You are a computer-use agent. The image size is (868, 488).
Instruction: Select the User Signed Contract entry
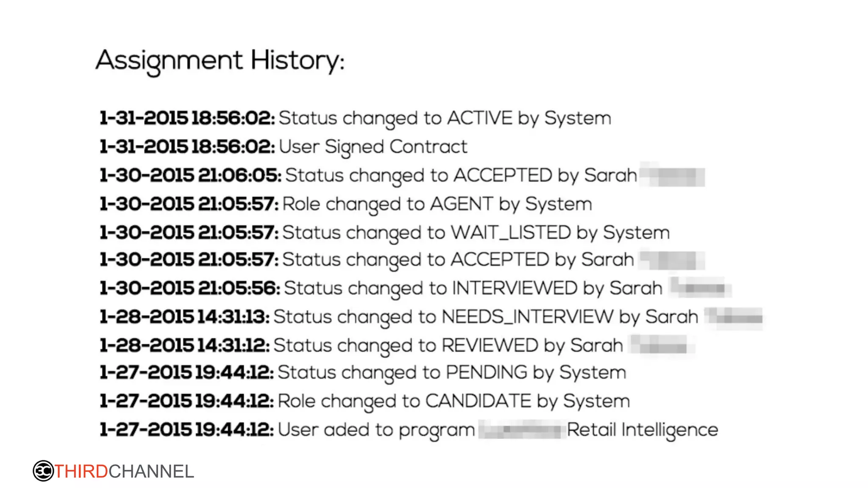[373, 147]
